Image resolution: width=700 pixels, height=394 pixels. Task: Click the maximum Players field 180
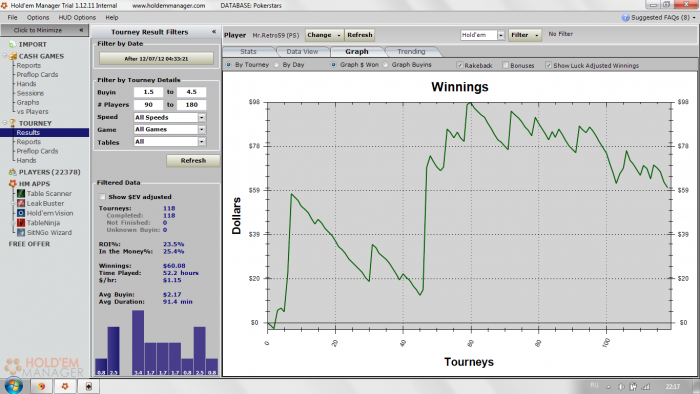click(x=192, y=105)
